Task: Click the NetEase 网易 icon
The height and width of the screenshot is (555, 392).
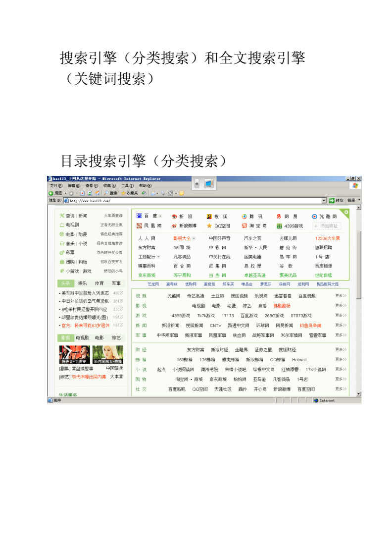Action: (279, 216)
